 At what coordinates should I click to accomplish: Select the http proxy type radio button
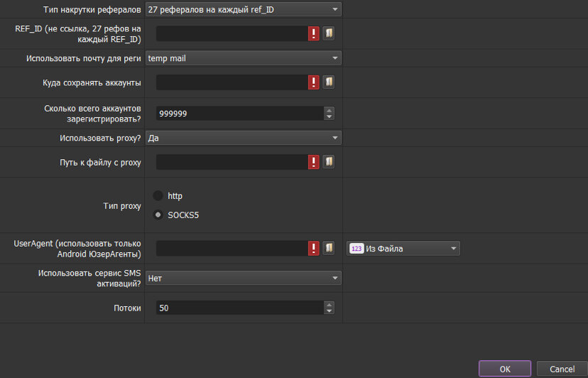(x=158, y=195)
